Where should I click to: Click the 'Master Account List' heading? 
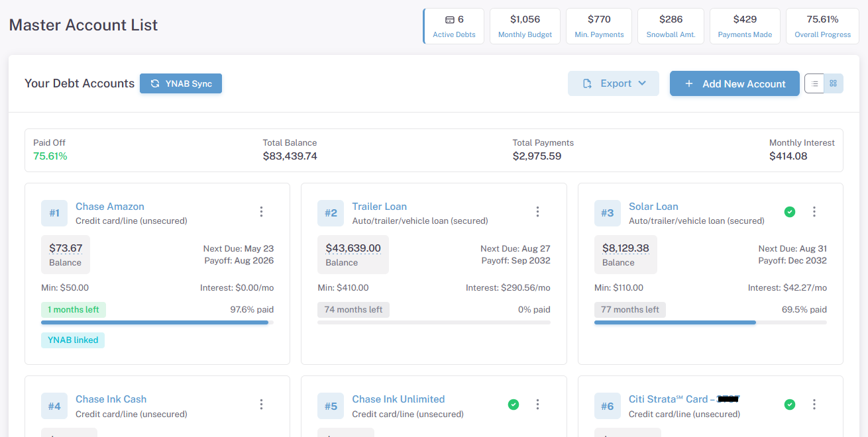(83, 26)
